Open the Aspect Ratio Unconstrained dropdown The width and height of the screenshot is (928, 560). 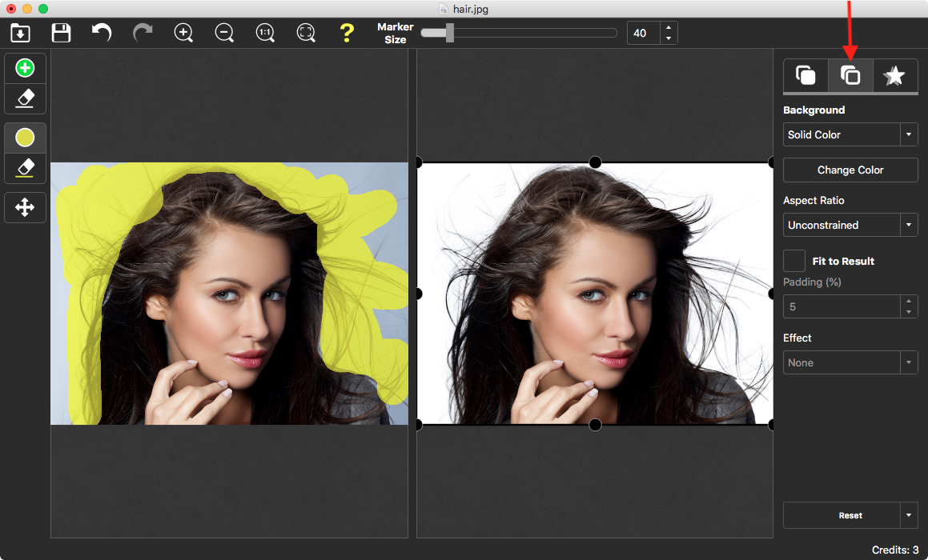(x=850, y=225)
